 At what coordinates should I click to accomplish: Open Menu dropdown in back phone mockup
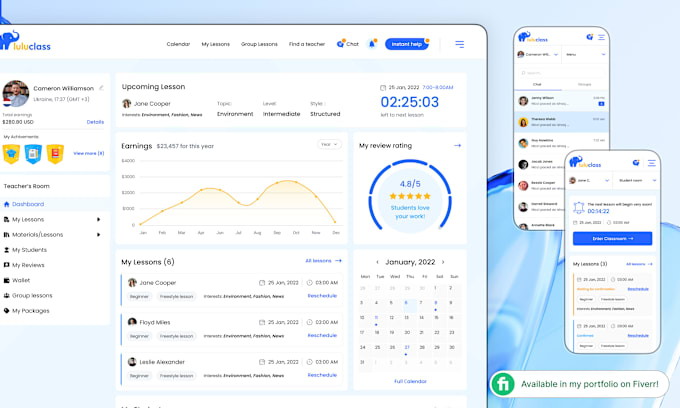click(585, 55)
